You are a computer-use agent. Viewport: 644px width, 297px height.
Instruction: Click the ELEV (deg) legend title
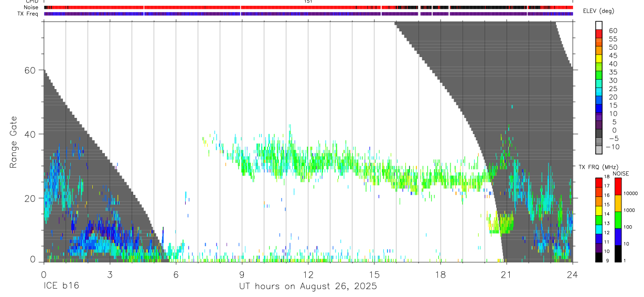pos(599,11)
